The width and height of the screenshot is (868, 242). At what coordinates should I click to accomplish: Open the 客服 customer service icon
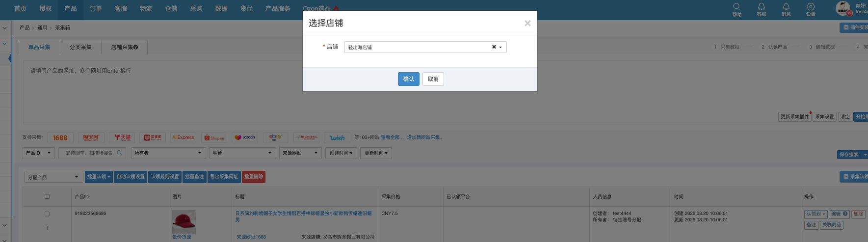(x=761, y=7)
